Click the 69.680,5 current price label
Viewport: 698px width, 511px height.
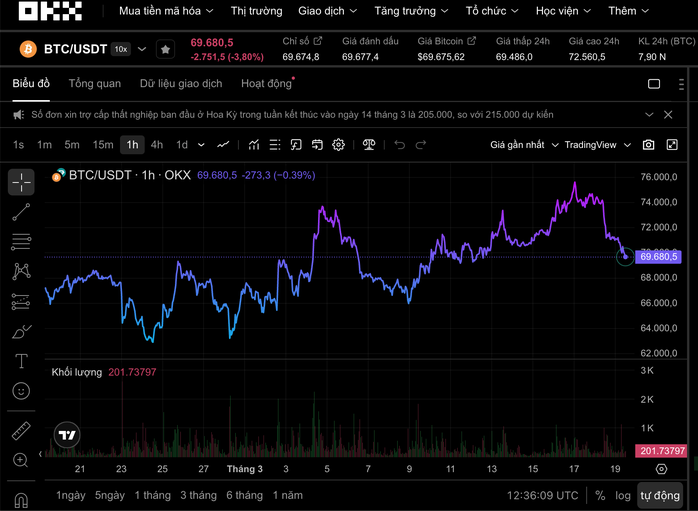coord(659,257)
